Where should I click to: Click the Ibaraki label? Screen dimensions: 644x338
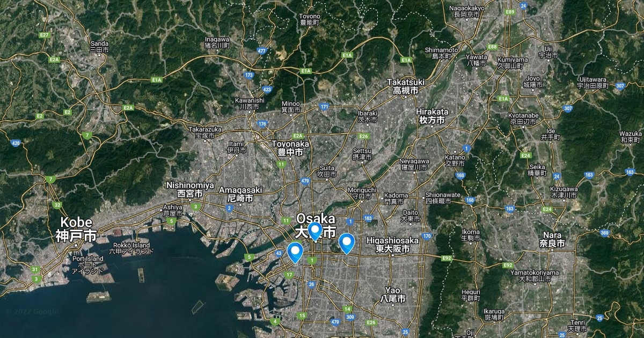click(x=368, y=116)
